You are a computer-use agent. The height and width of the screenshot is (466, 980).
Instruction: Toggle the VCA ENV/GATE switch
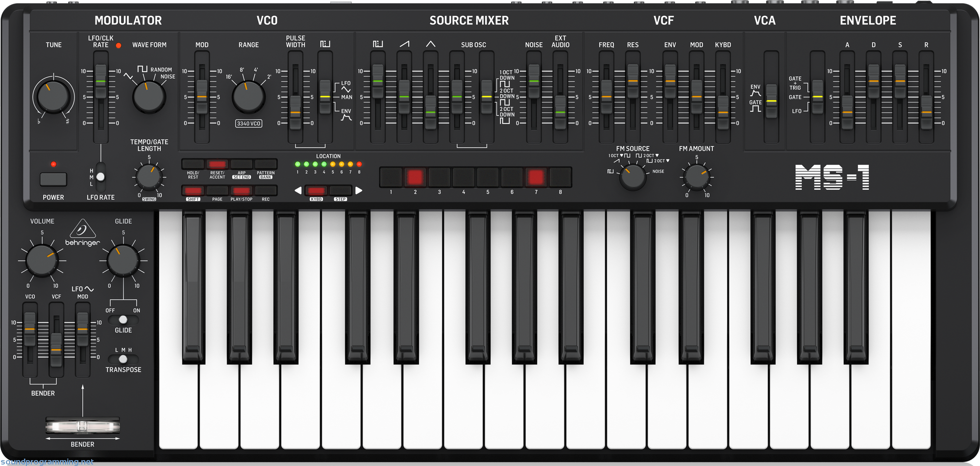[x=771, y=101]
